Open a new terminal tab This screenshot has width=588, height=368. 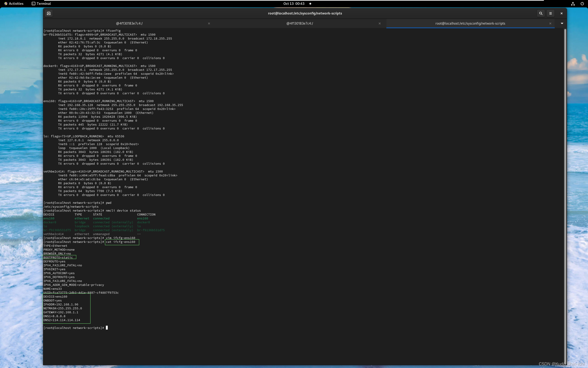[49, 13]
